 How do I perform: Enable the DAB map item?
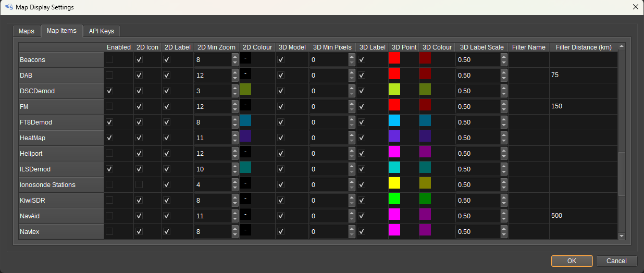point(109,76)
